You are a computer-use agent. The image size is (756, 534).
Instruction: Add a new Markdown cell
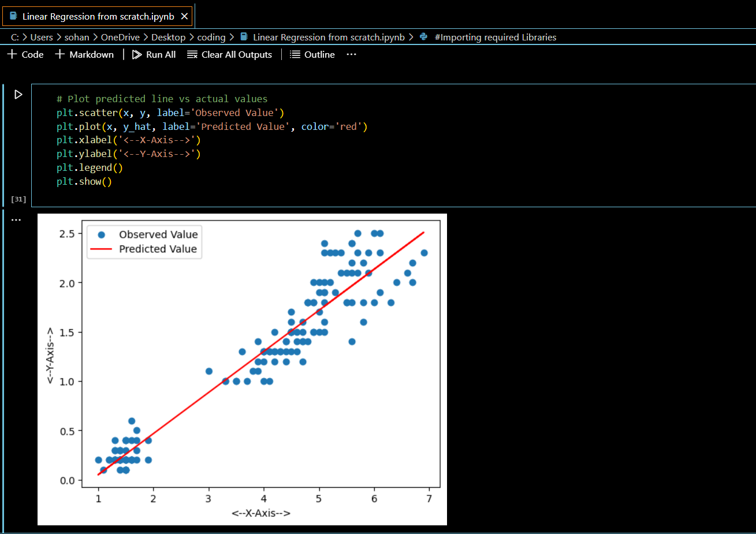pyautogui.click(x=84, y=54)
